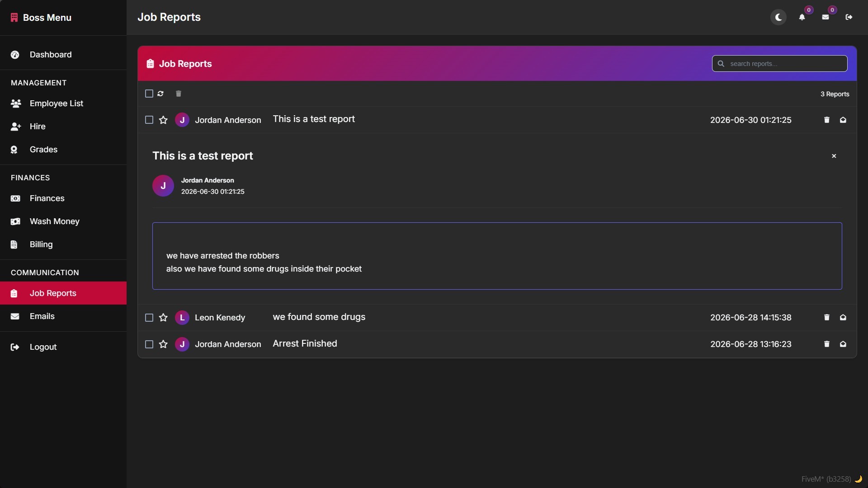868x488 pixels.
Task: Collapse the expanded test report with the X
Action: coord(834,156)
